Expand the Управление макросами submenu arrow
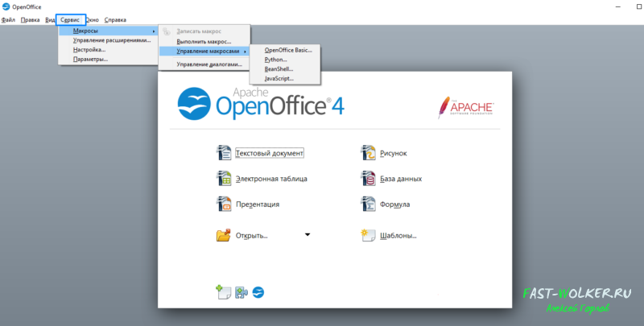 246,52
